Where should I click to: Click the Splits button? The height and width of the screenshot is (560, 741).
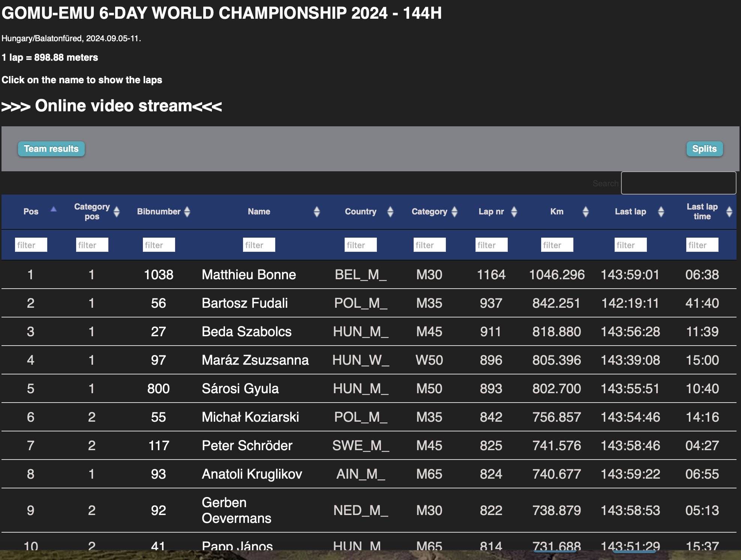point(704,149)
